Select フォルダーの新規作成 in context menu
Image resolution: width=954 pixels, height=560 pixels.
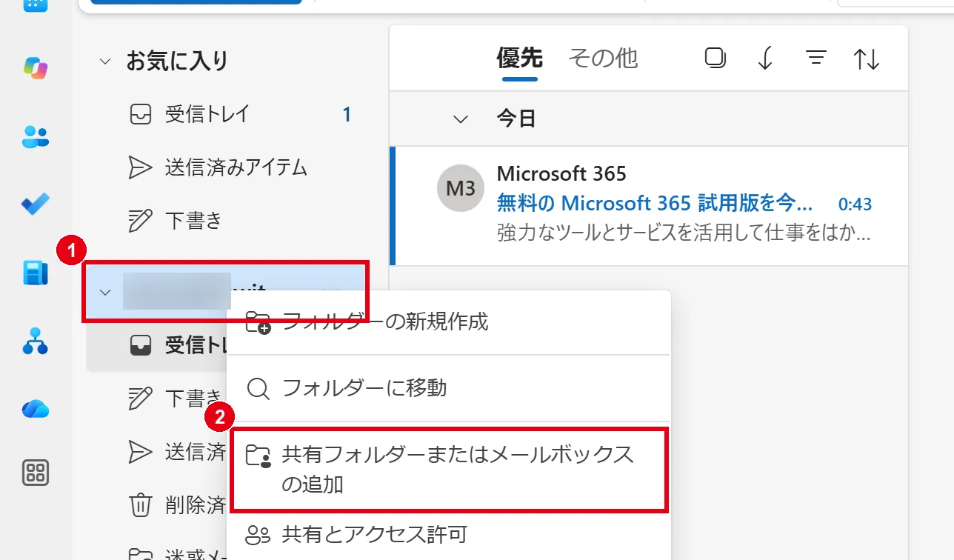click(448, 321)
